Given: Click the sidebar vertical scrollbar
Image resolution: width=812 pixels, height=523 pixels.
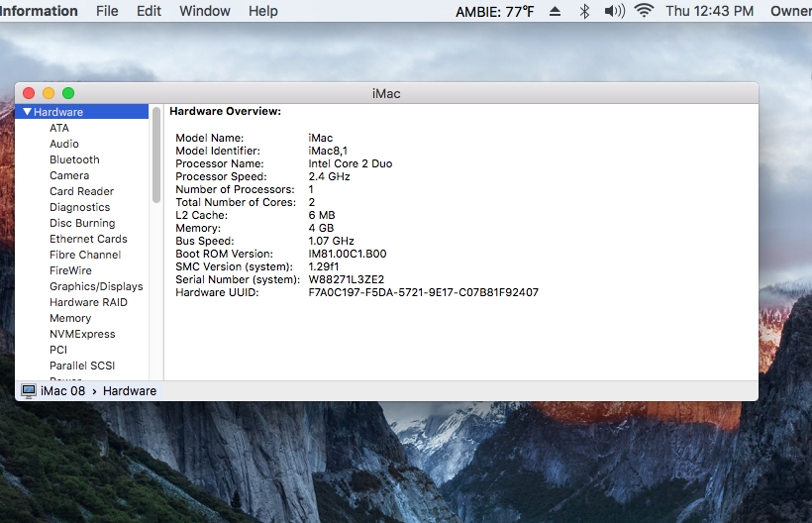Looking at the screenshot, I should click(x=156, y=156).
